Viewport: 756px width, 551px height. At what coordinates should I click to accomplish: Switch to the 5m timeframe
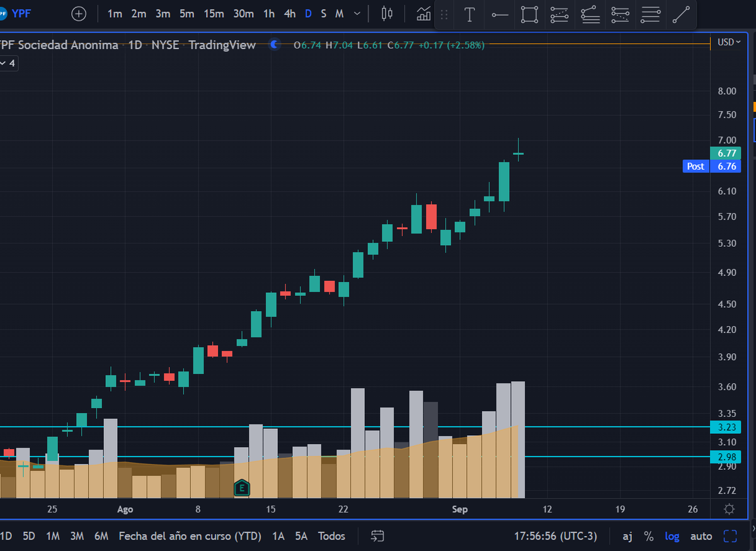[x=186, y=13]
